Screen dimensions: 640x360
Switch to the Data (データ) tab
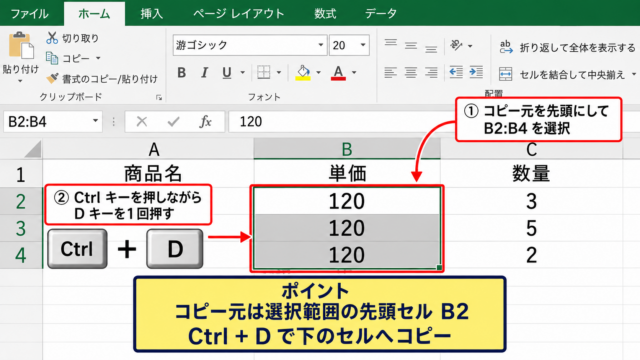380,13
